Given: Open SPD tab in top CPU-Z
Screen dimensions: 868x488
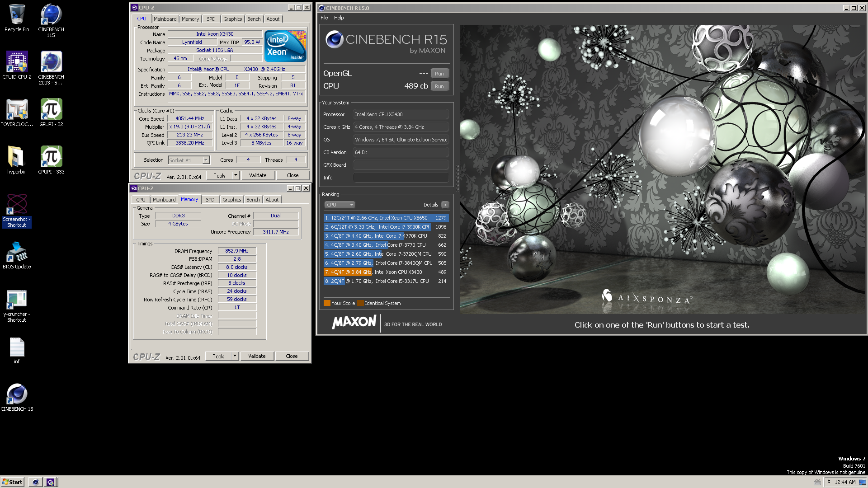Looking at the screenshot, I should (x=211, y=19).
